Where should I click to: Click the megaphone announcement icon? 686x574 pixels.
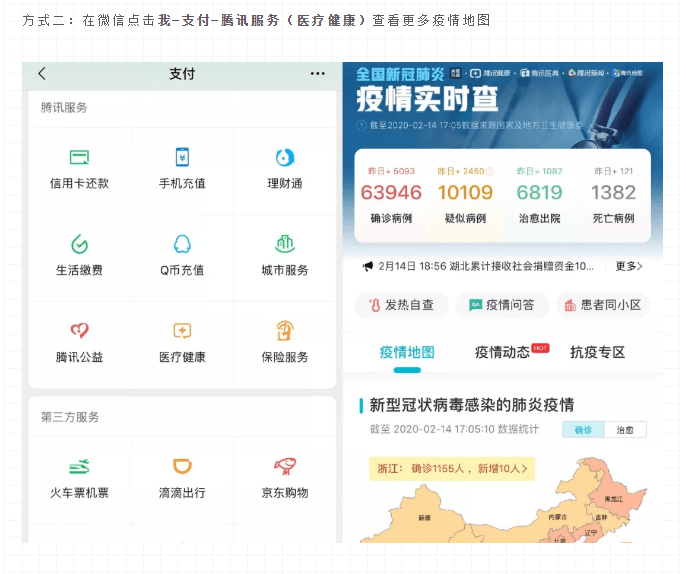pyautogui.click(x=368, y=266)
